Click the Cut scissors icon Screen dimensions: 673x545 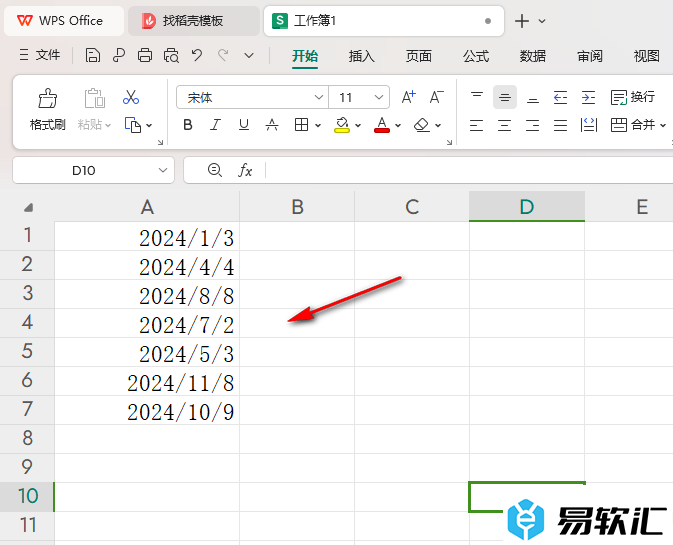click(131, 97)
